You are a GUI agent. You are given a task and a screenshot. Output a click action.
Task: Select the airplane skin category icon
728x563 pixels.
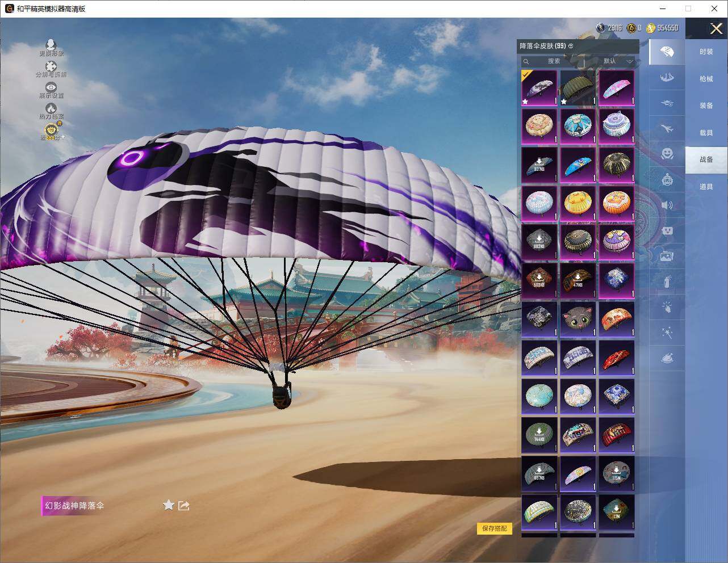[x=667, y=129]
